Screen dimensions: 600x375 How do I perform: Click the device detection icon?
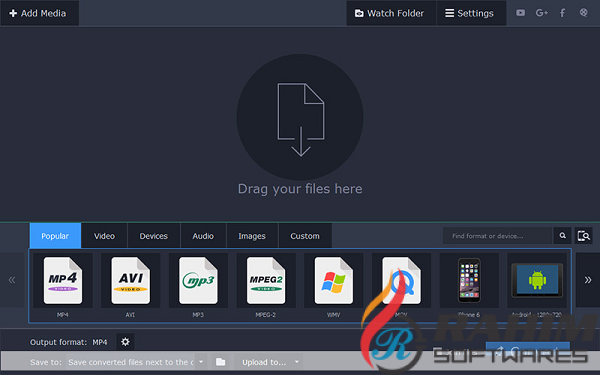pos(584,236)
